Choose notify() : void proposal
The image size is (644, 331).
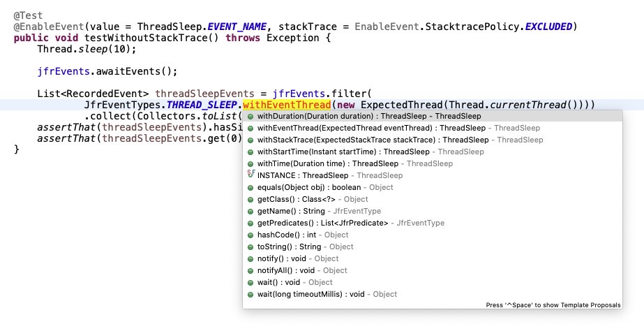point(432,259)
